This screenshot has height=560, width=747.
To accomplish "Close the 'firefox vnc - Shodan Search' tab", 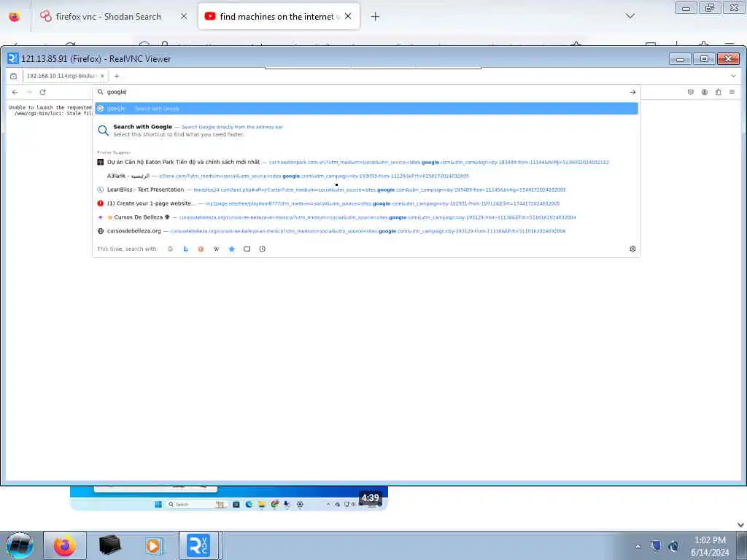I will (x=183, y=17).
